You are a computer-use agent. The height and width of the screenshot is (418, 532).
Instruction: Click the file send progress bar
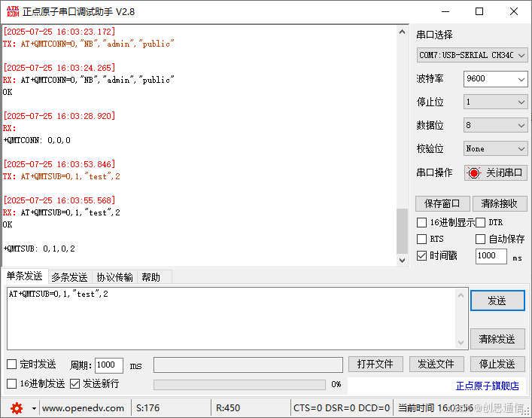point(239,385)
